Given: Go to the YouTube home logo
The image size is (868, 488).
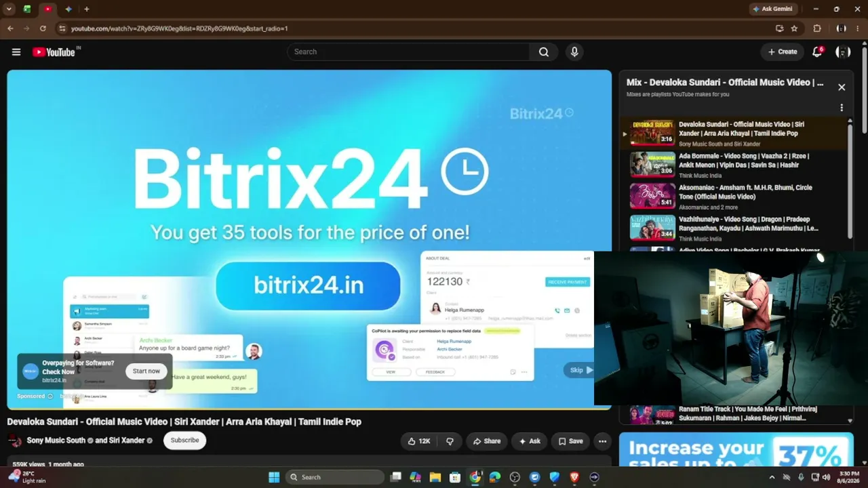Looking at the screenshot, I should tap(54, 52).
